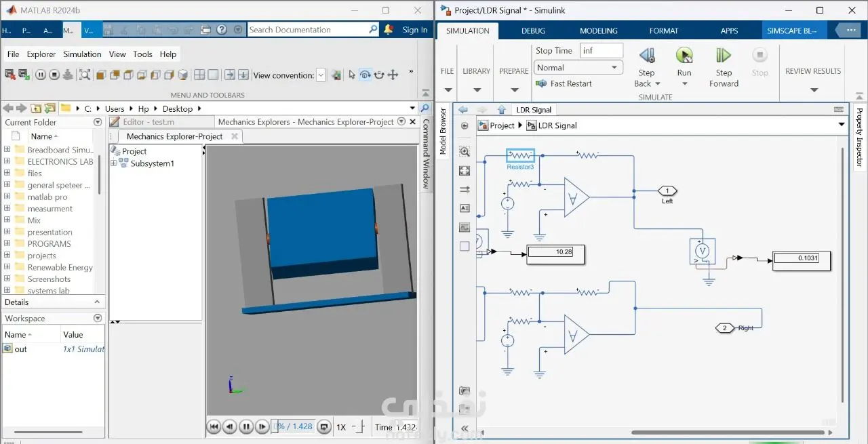The width and height of the screenshot is (868, 444).
Task: Click the Stop Time input field
Action: [601, 51]
